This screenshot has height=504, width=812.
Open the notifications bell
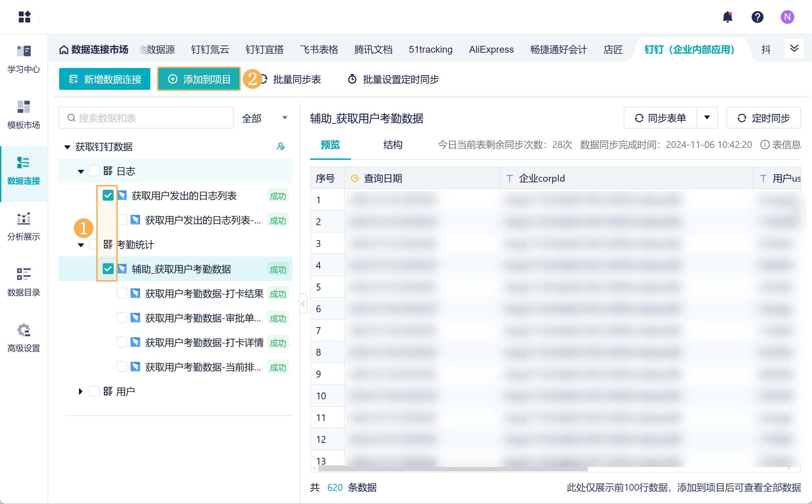(x=727, y=17)
